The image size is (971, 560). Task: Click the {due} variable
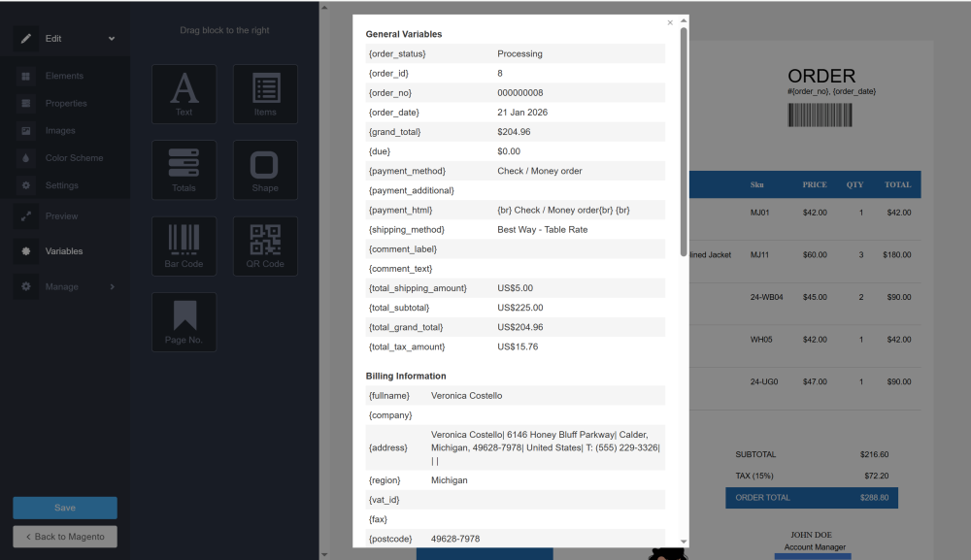click(379, 151)
